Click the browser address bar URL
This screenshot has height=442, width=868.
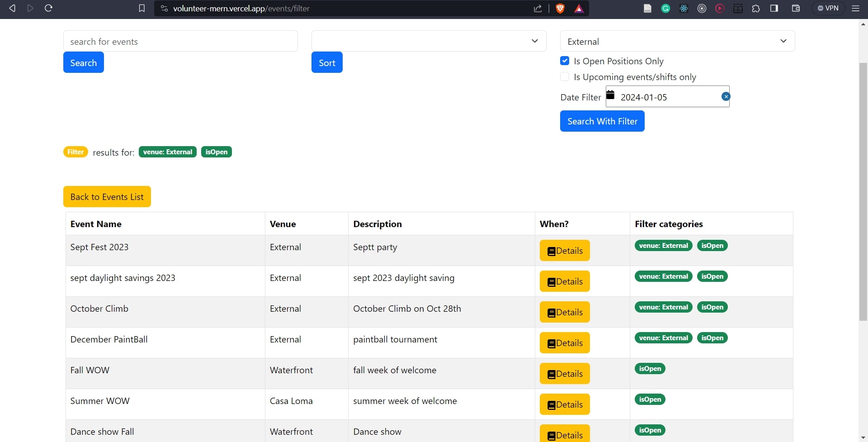(x=241, y=9)
